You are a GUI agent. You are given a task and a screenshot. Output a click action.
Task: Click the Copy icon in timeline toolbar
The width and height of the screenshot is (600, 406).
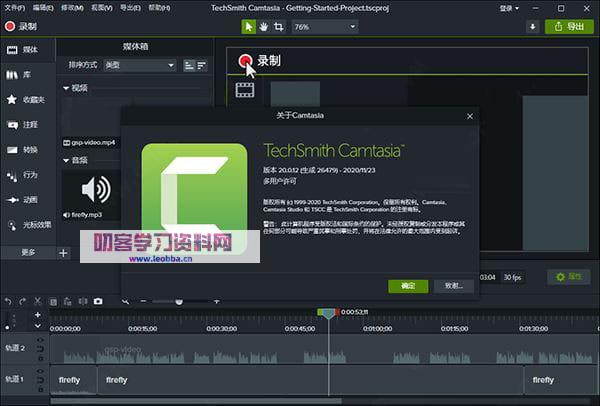click(53, 302)
